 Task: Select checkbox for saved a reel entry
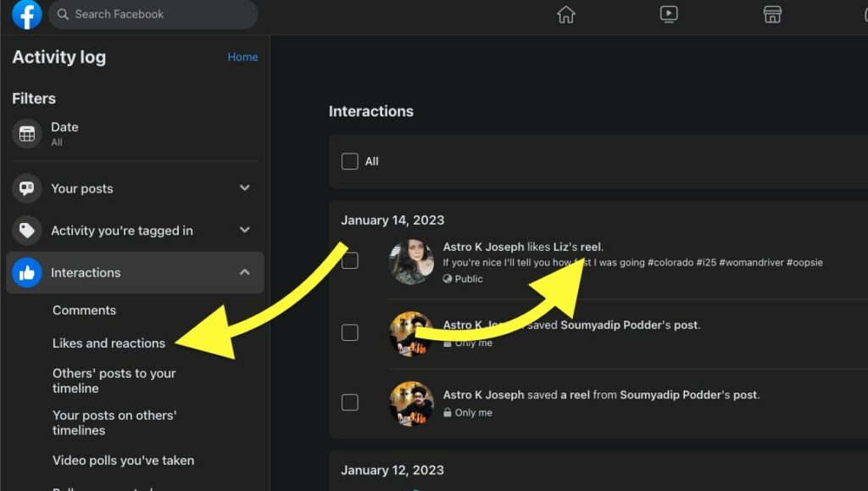tap(349, 402)
